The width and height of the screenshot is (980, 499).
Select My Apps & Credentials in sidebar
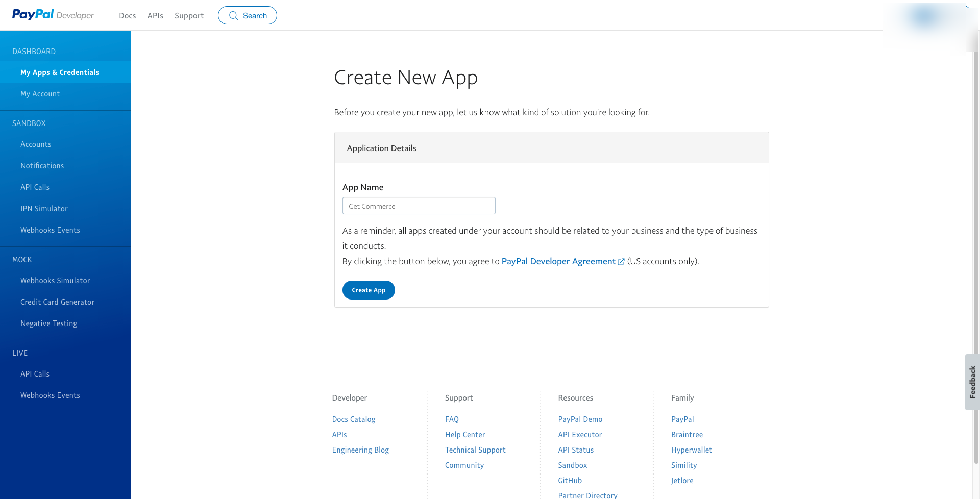point(60,72)
